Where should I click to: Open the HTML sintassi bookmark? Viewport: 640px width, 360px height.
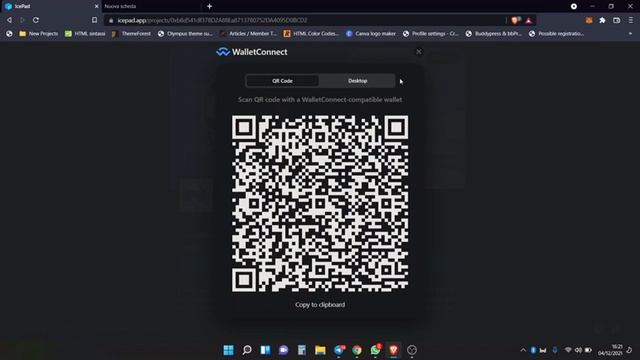click(x=85, y=34)
